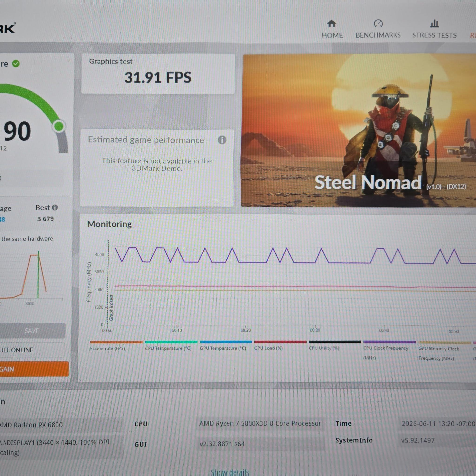
Task: Toggle GPU Load (%) legend series
Action: 280,345
